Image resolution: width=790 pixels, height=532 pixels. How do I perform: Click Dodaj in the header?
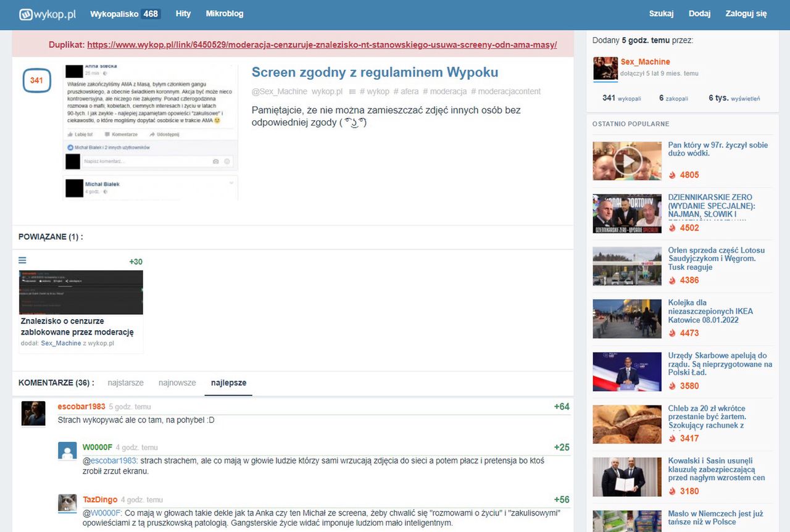pos(700,14)
